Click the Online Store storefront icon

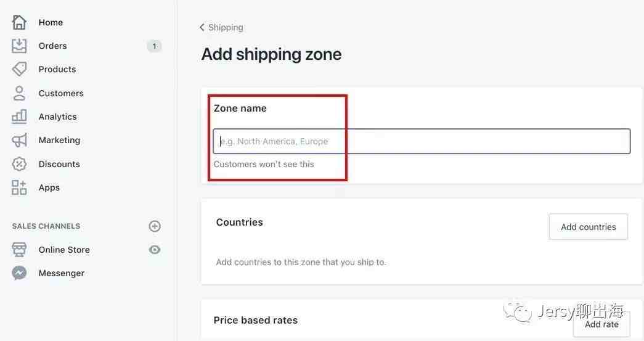pyautogui.click(x=19, y=249)
